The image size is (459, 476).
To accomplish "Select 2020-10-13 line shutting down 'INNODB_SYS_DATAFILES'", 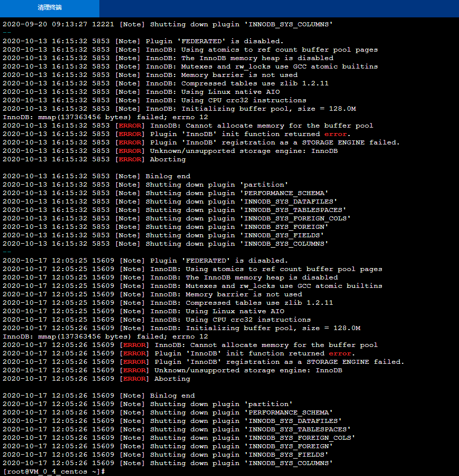I will point(170,202).
